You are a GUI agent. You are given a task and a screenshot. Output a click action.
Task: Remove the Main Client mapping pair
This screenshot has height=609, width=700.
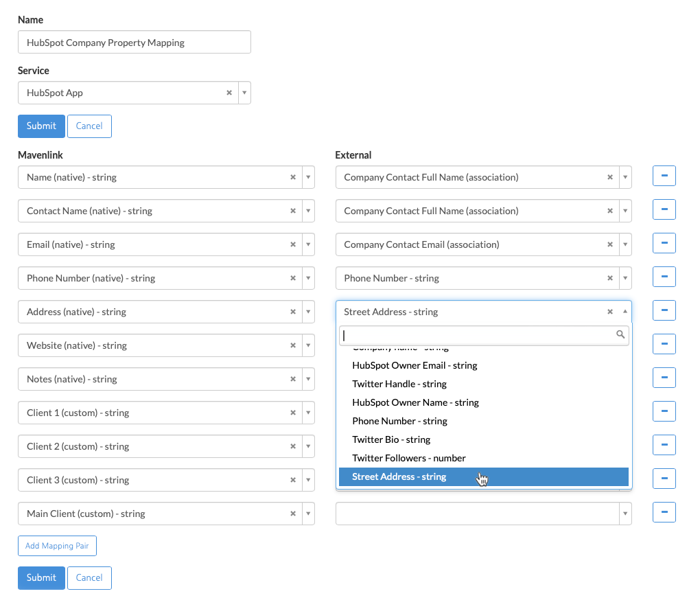[664, 512]
